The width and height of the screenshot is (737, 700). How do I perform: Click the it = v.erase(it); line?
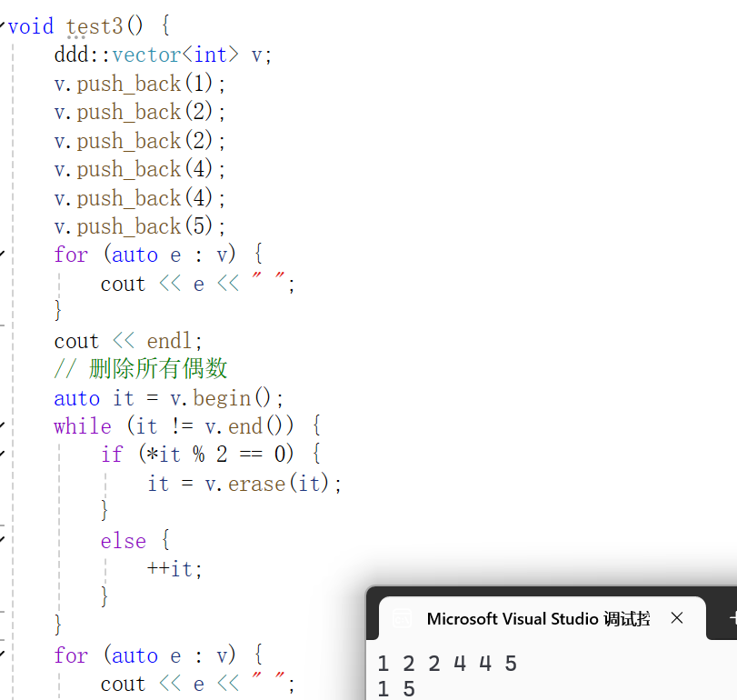[x=244, y=484]
